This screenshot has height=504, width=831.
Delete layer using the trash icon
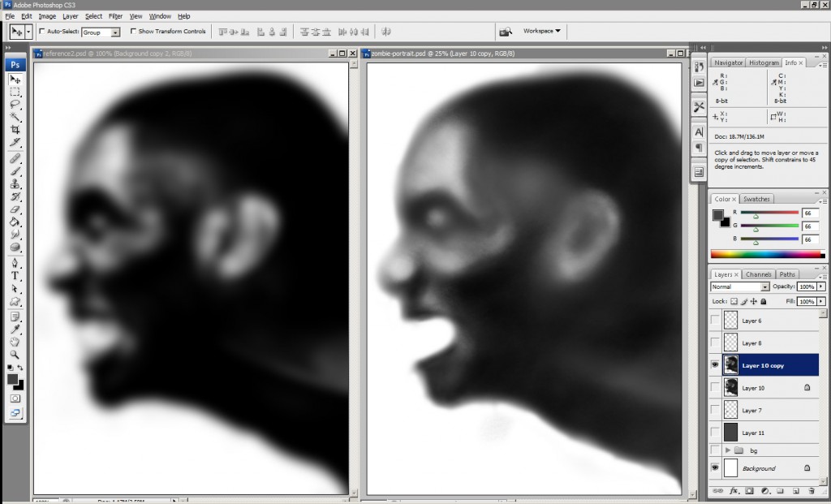pos(812,491)
